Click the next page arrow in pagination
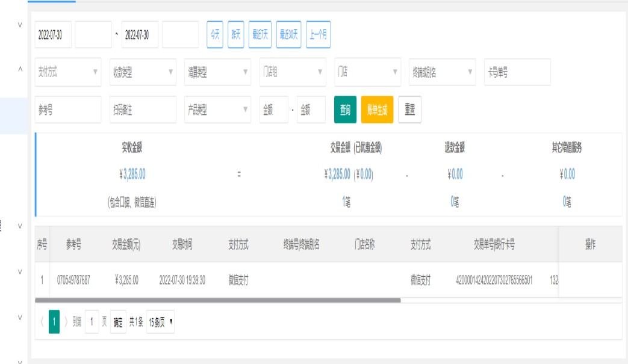 click(x=66, y=322)
